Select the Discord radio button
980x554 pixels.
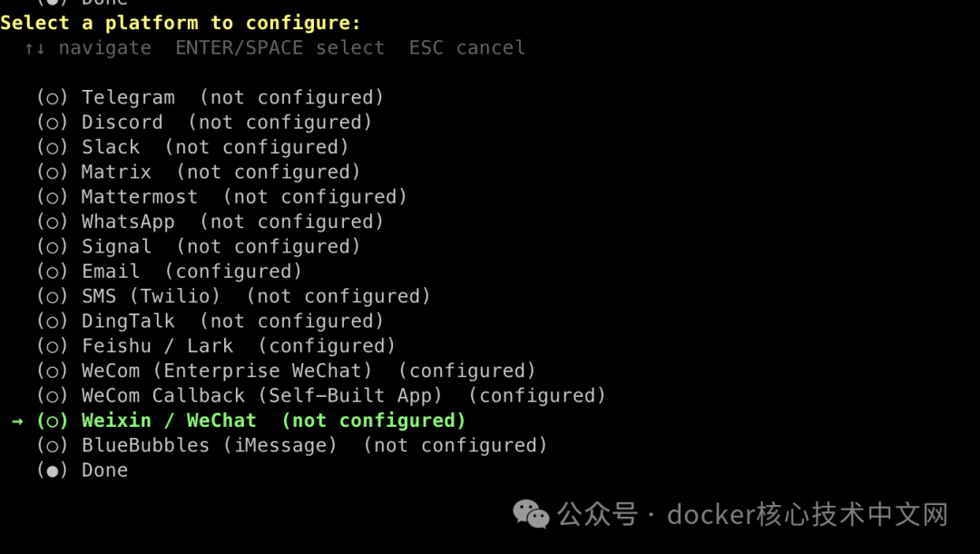[53, 122]
